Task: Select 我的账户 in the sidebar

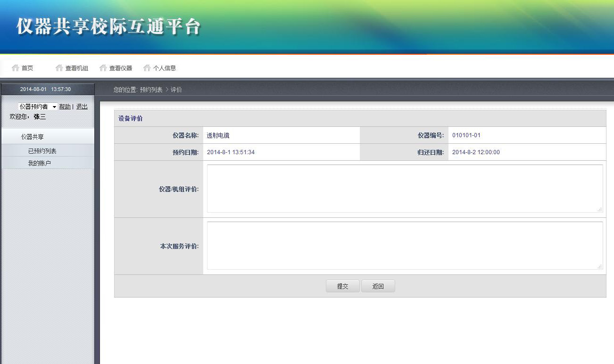Action: pyautogui.click(x=39, y=163)
